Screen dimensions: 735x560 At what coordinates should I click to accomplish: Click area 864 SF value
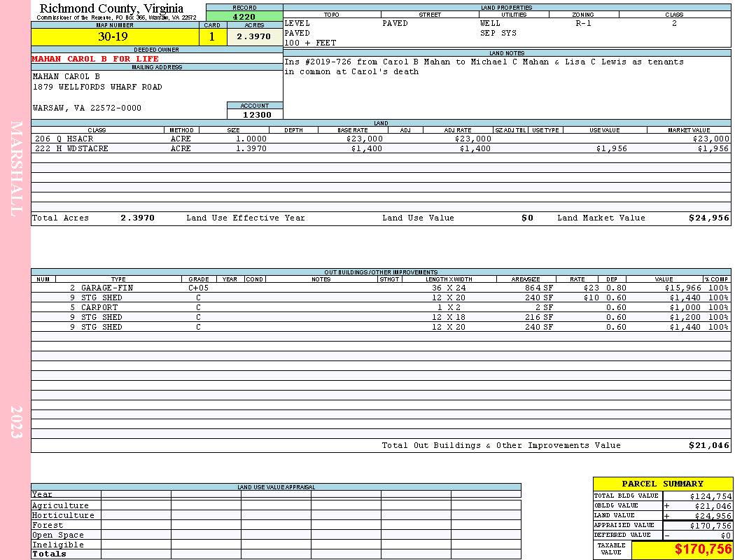click(539, 288)
